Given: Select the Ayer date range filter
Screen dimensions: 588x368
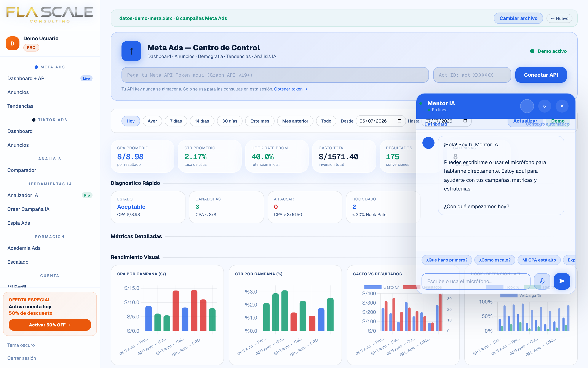Looking at the screenshot, I should (x=152, y=121).
